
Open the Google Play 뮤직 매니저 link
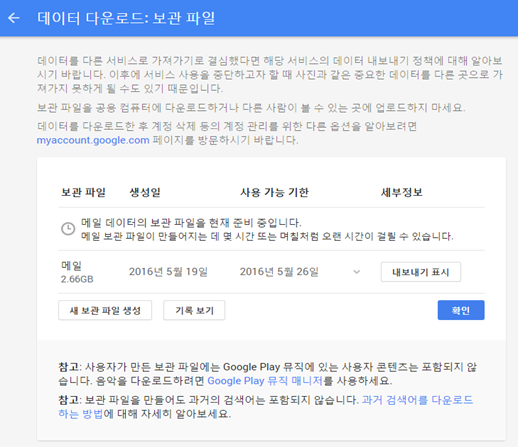coord(265,381)
